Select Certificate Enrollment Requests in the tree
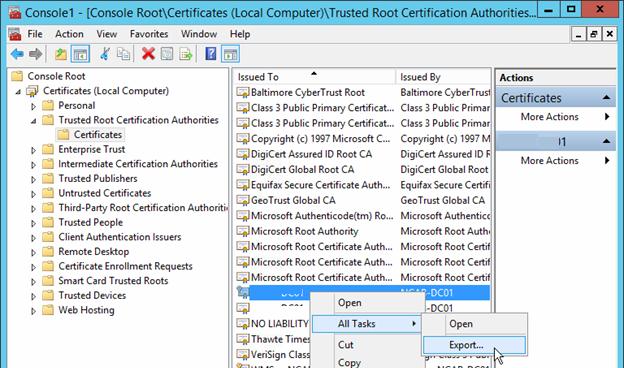 pyautogui.click(x=125, y=266)
